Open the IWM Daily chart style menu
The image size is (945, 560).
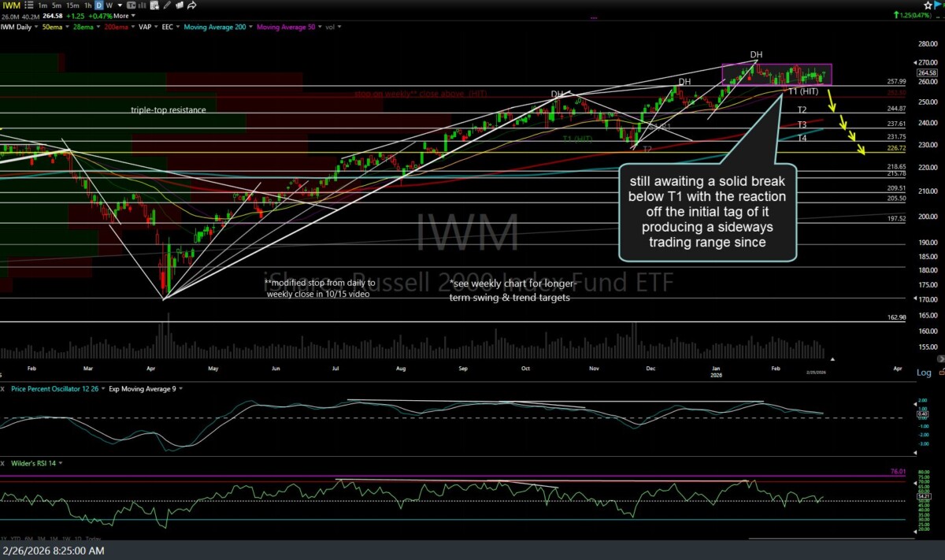coord(20,26)
